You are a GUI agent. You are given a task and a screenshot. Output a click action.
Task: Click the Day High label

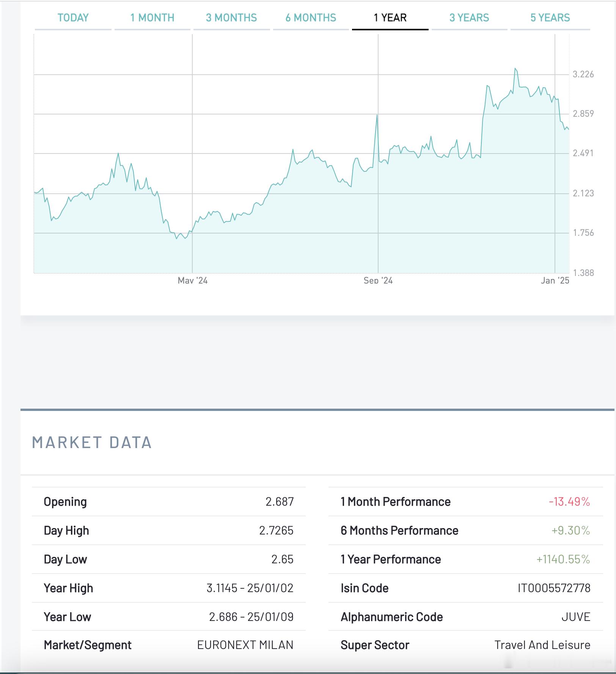tap(66, 530)
